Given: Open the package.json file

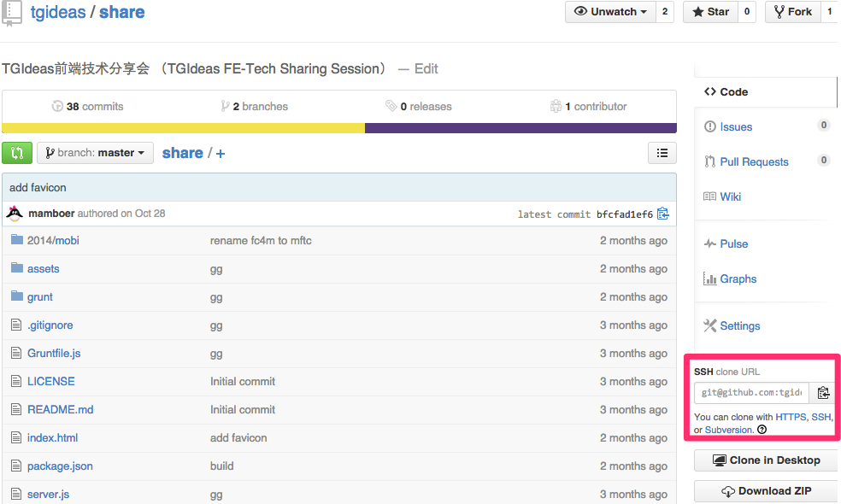Looking at the screenshot, I should [x=60, y=466].
